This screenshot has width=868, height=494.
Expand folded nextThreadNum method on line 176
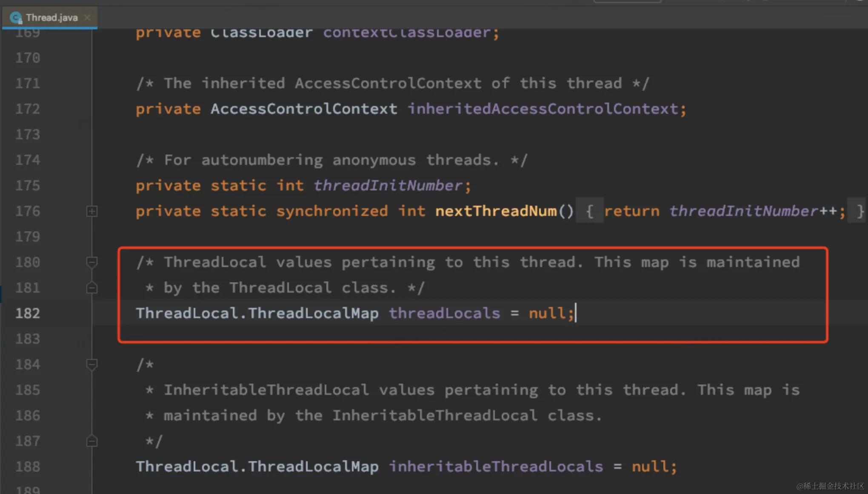pyautogui.click(x=91, y=211)
